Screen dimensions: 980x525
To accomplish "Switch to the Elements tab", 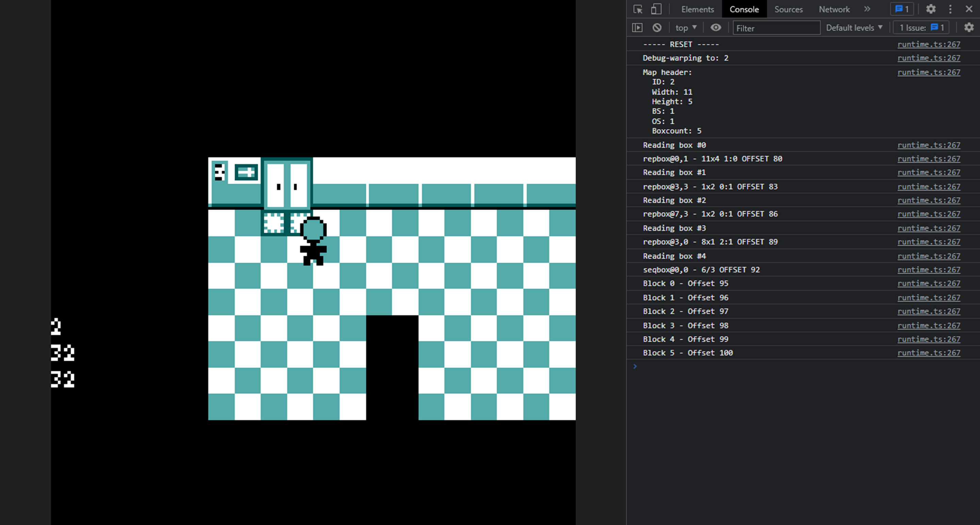I will pyautogui.click(x=697, y=9).
